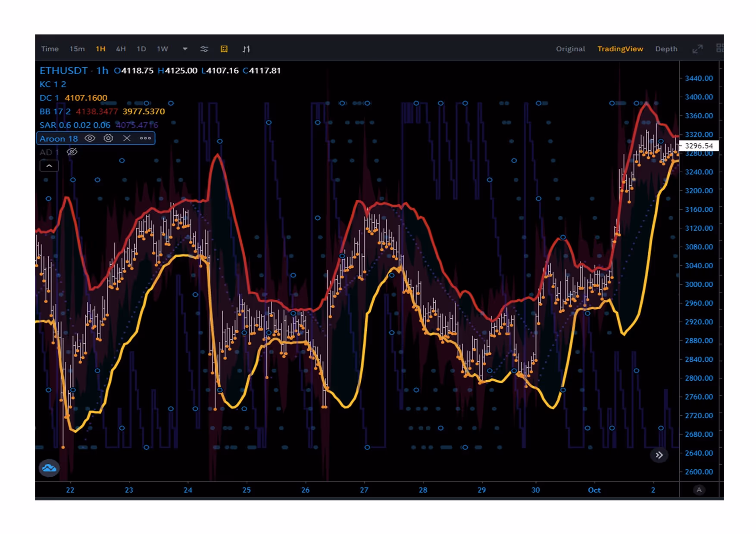Click the 3296.54 current price label
Screen dimensions: 756x534
click(x=699, y=146)
